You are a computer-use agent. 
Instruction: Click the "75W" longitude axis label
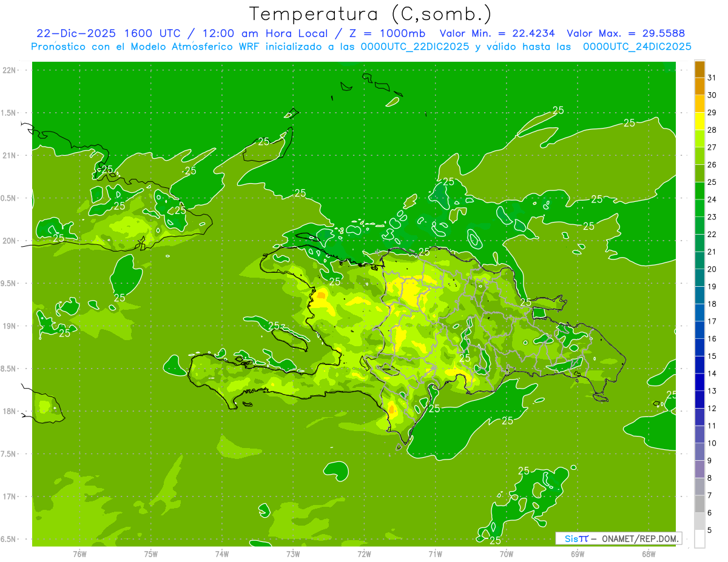click(151, 554)
